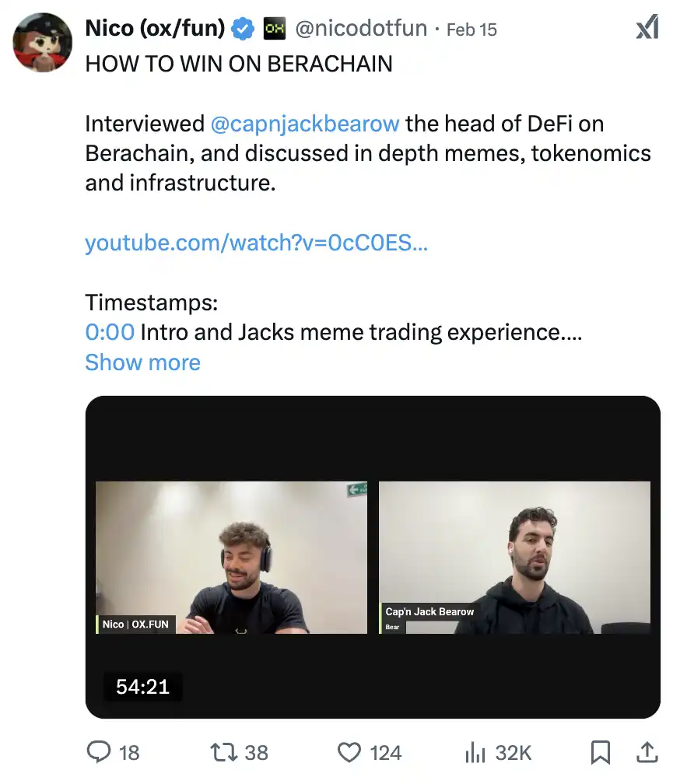Screen dimensions: 680x784
Task: Play the interview video thumbnail
Action: coord(373,556)
